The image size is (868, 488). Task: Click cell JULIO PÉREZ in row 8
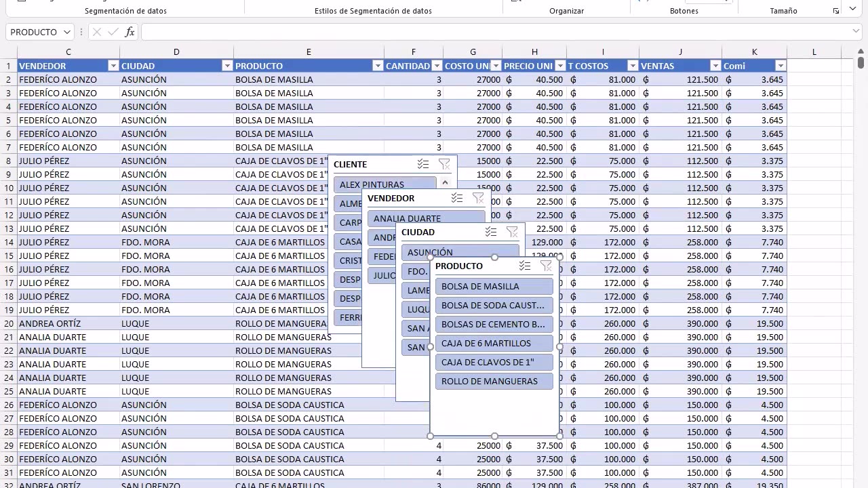point(68,161)
